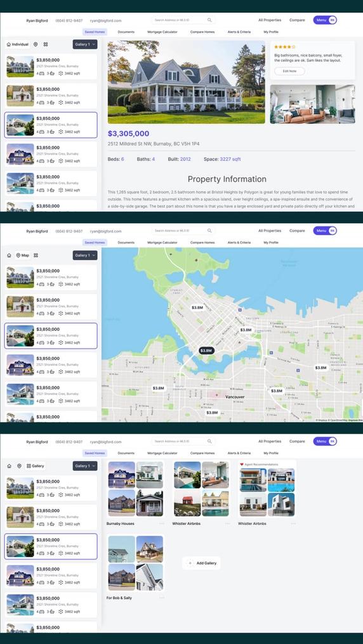The width and height of the screenshot is (363, 644).
Task: Focus the search field in Map view screen
Action: coord(183,231)
